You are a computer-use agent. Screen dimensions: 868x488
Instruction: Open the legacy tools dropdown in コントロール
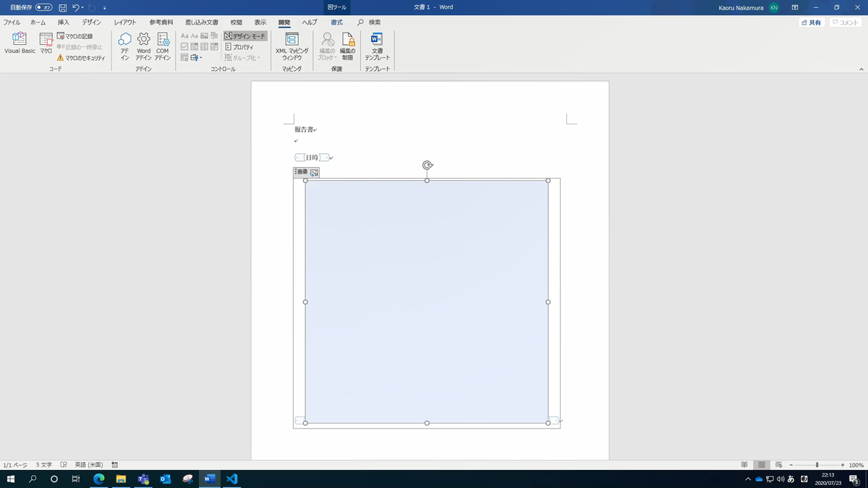196,57
